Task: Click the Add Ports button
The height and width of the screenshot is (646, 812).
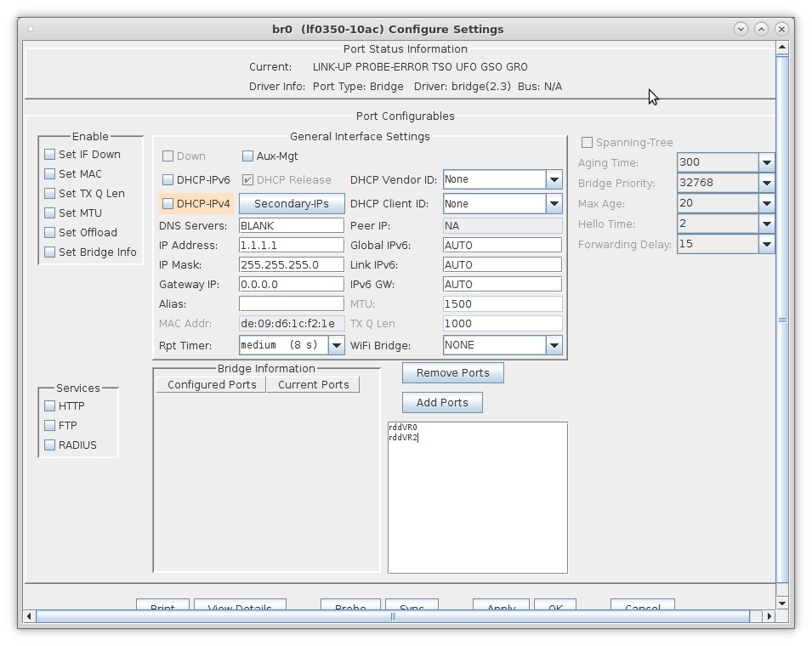Action: 442,403
